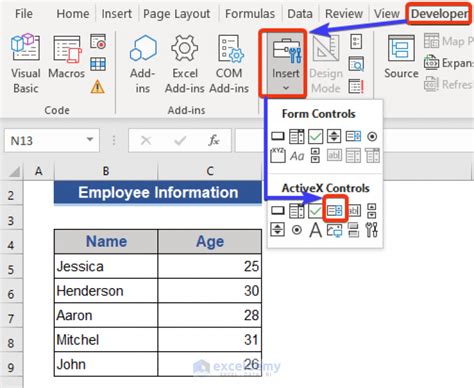Switch to the Developer tab
This screenshot has height=388, width=474.
[x=439, y=14]
